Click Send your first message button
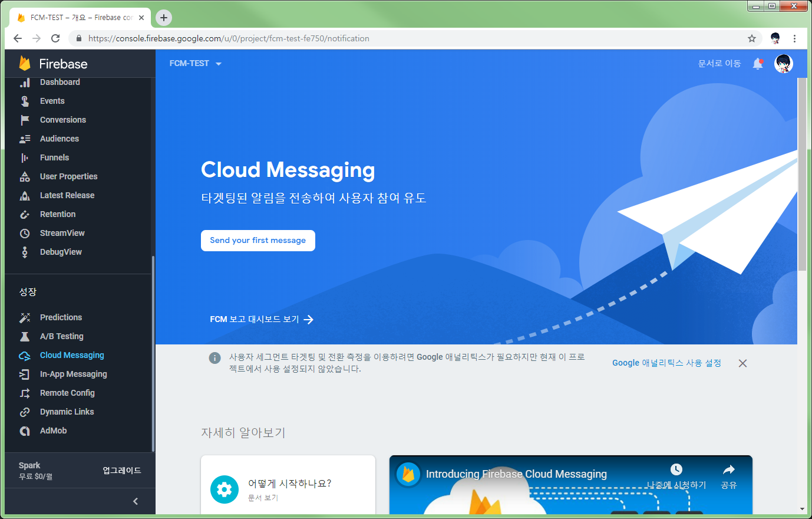The width and height of the screenshot is (812, 519). pyautogui.click(x=258, y=241)
